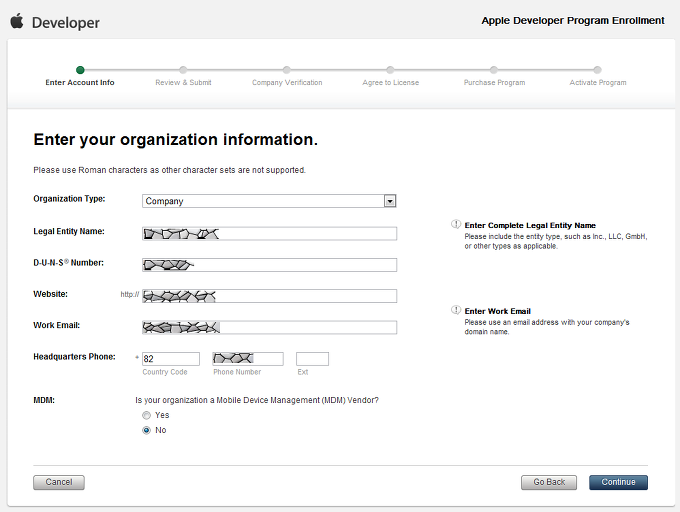The image size is (680, 512).
Task: Click the Activate Program step
Action: [598, 77]
